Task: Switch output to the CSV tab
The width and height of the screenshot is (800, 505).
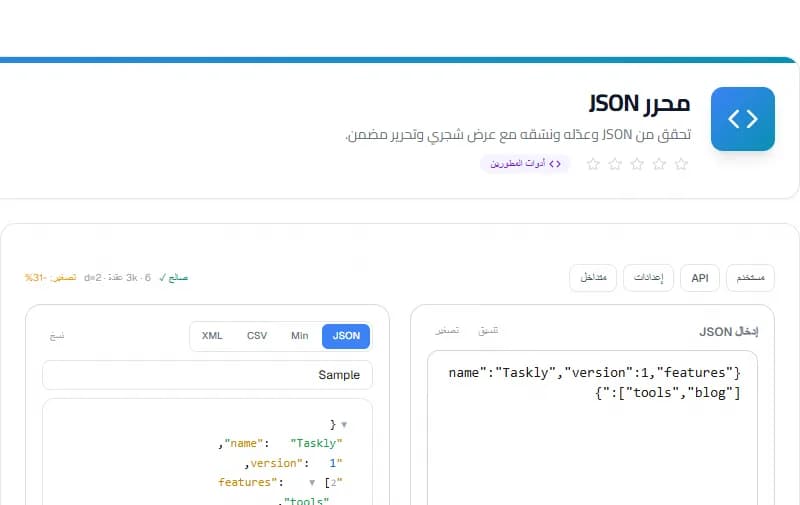Action: pyautogui.click(x=257, y=336)
